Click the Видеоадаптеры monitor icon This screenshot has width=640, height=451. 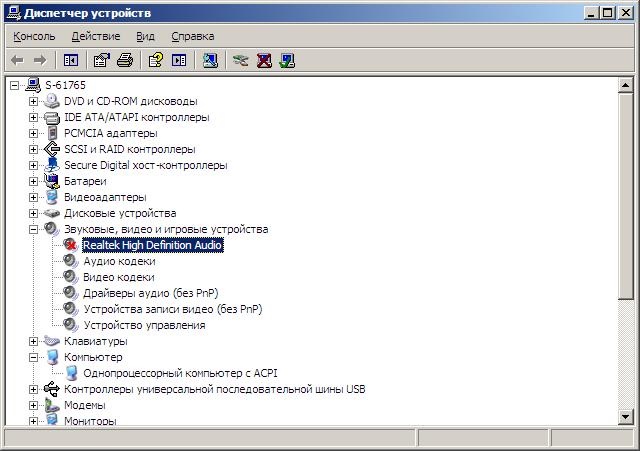point(52,197)
